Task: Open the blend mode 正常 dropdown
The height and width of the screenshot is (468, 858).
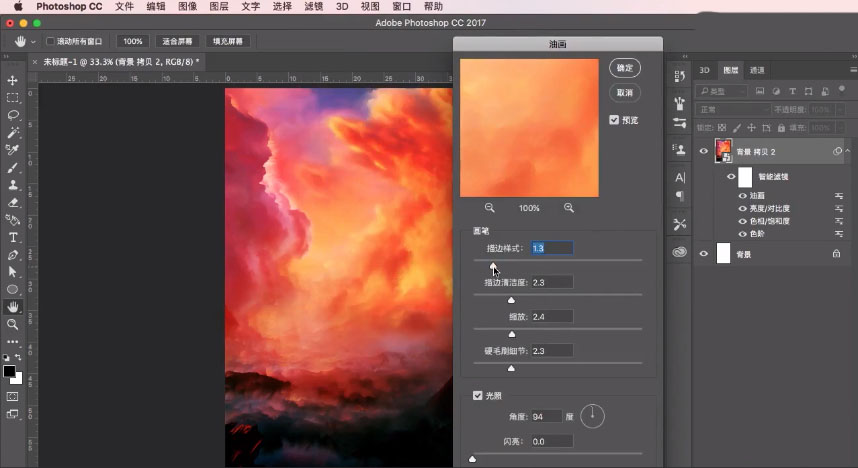Action: (733, 109)
